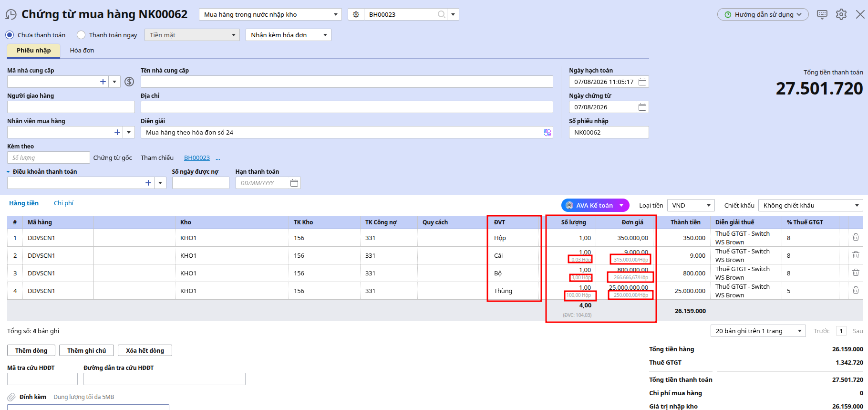Screen dimensions: 868x410
Task: Expand the Chiết khấu dropdown
Action: coord(810,205)
